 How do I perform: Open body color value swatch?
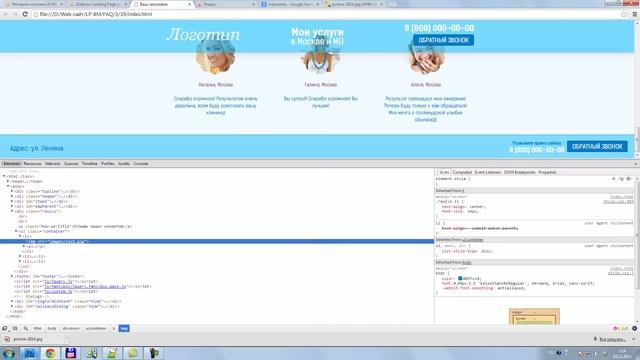point(460,278)
